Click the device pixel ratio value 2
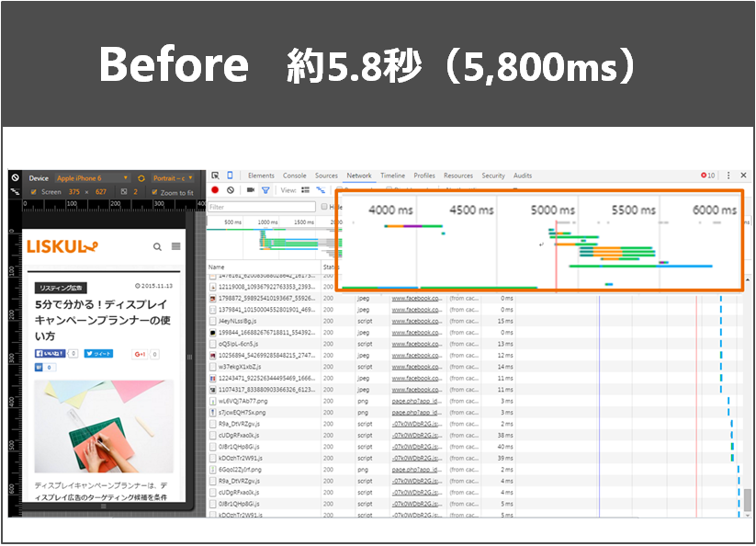Image resolution: width=756 pixels, height=546 pixels. tap(135, 192)
